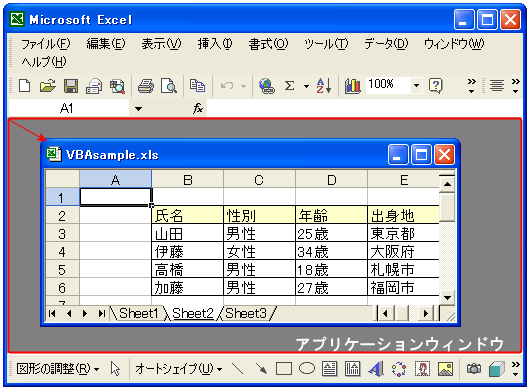Viewport: 531px width, 390px height.
Task: Choose the Select Objects pointer icon
Action: point(115,369)
